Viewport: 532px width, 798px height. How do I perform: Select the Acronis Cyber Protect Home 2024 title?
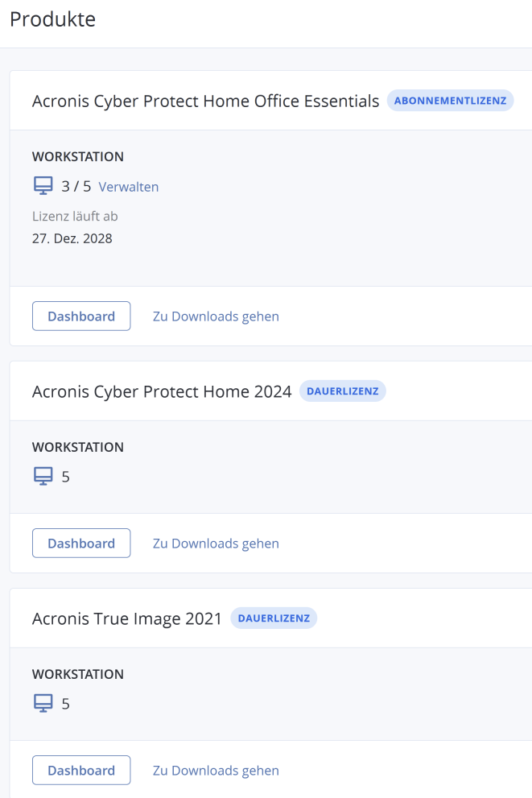[x=162, y=392]
